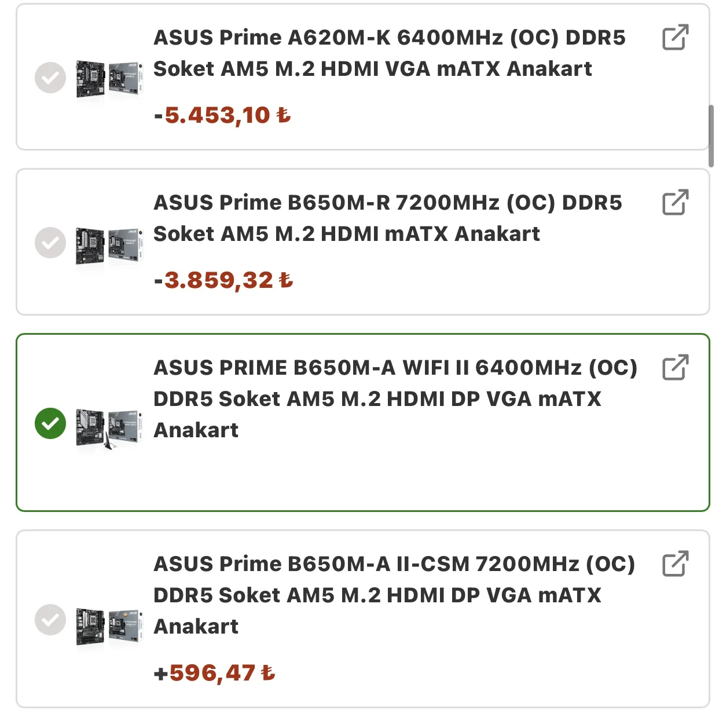Select the B650M-A II-CSM radio check
719x728 pixels.
[50, 620]
